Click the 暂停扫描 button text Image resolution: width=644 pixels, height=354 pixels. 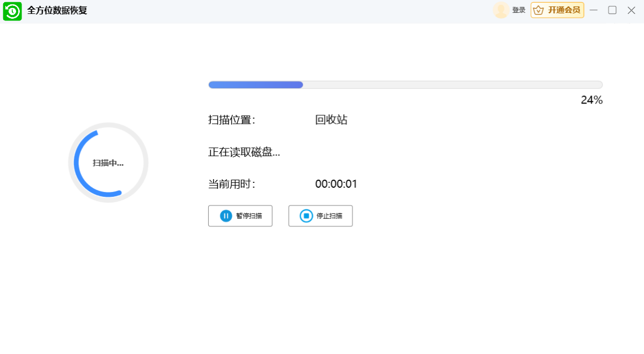coord(249,216)
